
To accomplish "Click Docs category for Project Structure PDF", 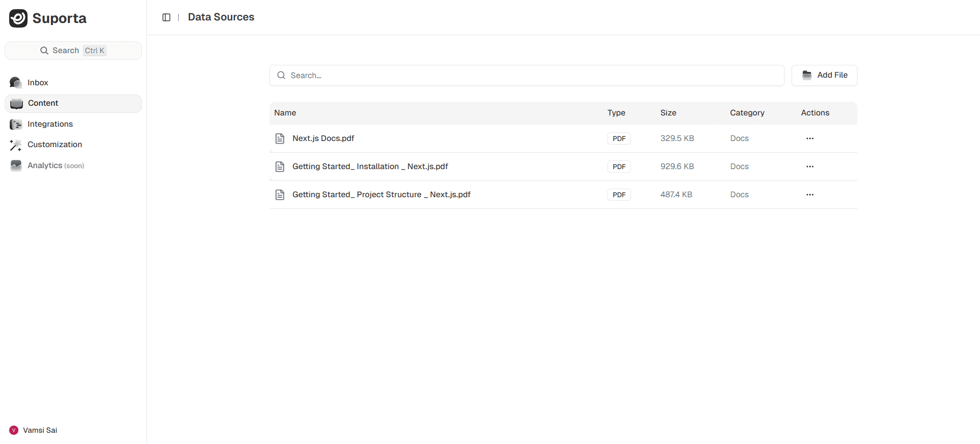I will (x=739, y=195).
